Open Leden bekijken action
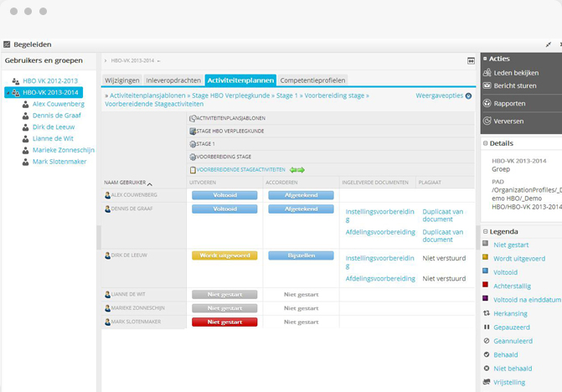Image resolution: width=562 pixels, height=392 pixels. pos(516,73)
